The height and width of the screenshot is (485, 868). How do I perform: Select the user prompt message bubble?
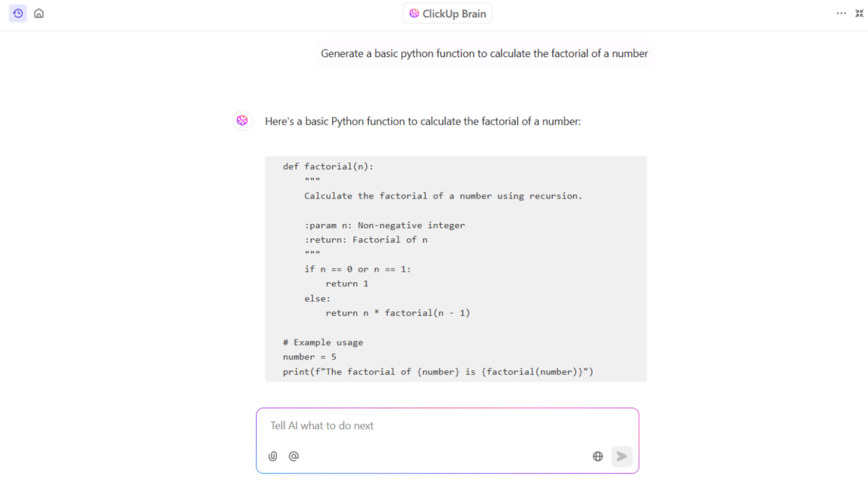pos(484,53)
